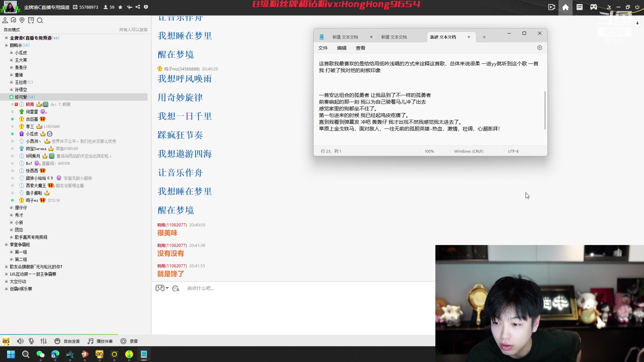Open Notepad settings gear icon
The height and width of the screenshot is (362, 644).
(540, 48)
